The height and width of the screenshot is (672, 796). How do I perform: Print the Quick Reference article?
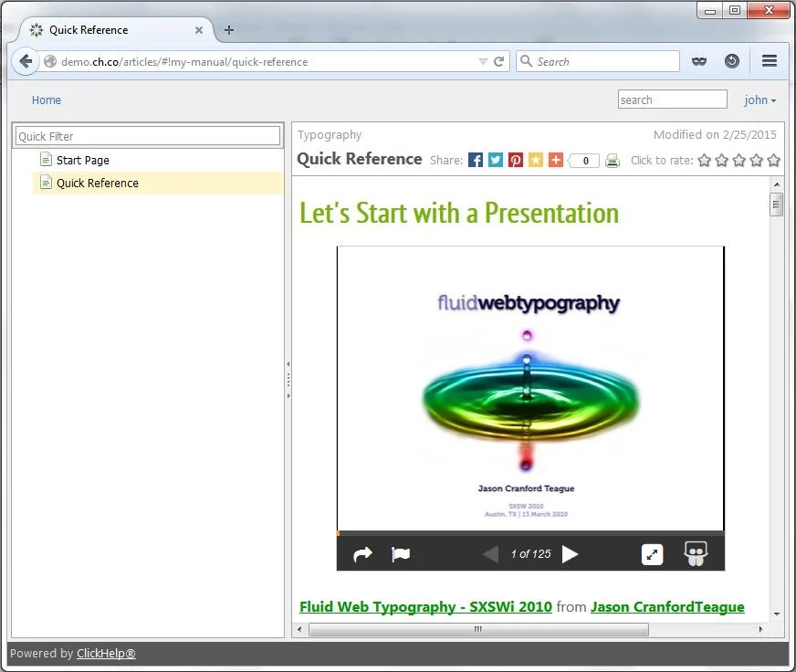(x=613, y=160)
